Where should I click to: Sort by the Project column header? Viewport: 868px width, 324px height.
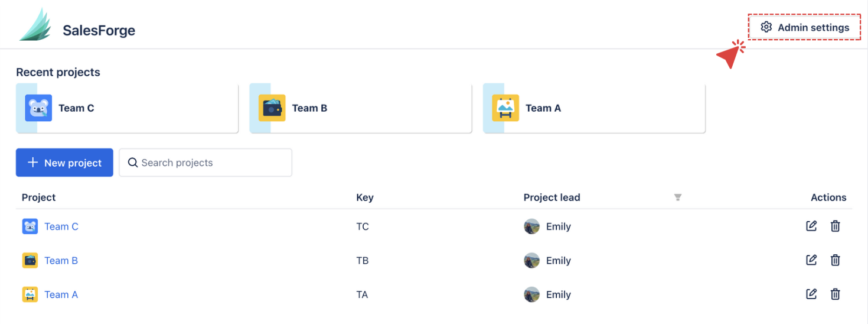click(39, 197)
